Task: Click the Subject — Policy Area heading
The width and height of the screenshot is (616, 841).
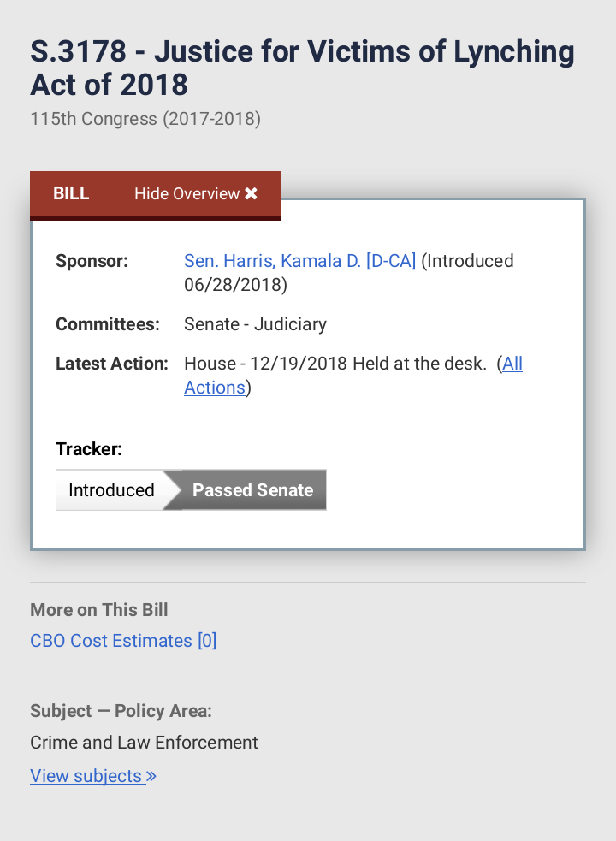Action: coord(121,711)
